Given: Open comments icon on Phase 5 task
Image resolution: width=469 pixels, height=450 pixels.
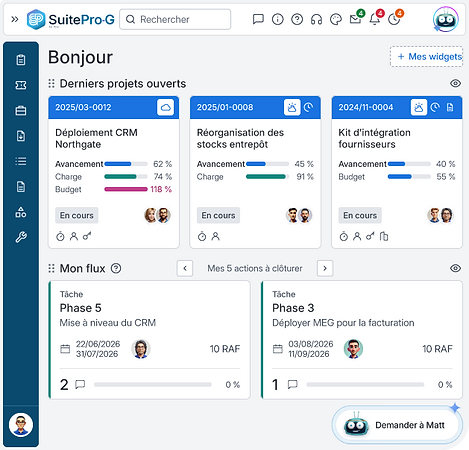Looking at the screenshot, I should (x=80, y=385).
